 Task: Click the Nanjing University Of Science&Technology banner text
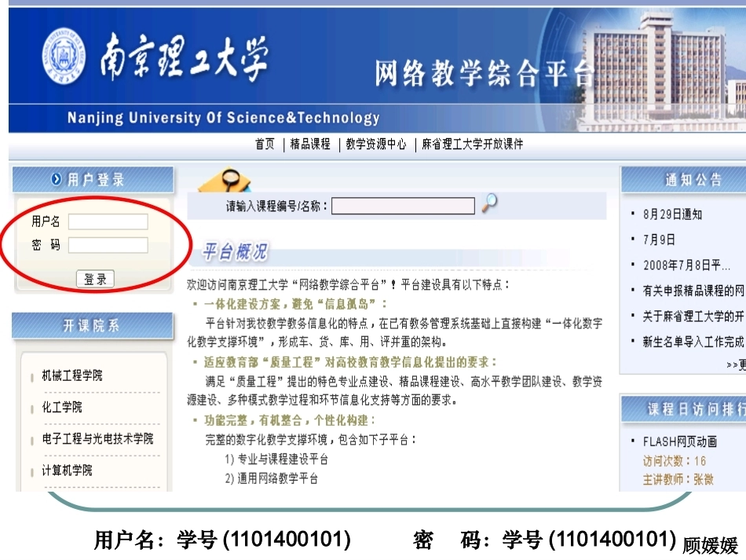(x=223, y=118)
